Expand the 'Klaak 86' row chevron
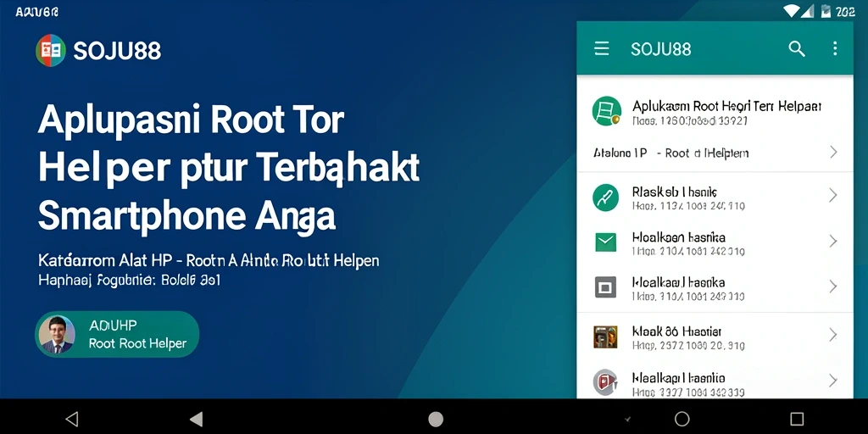868x434 pixels. (832, 334)
